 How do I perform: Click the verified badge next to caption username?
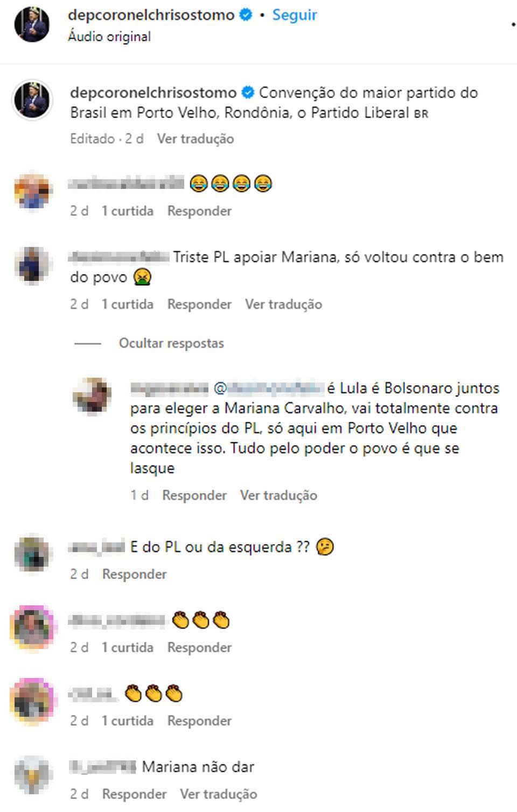(248, 93)
